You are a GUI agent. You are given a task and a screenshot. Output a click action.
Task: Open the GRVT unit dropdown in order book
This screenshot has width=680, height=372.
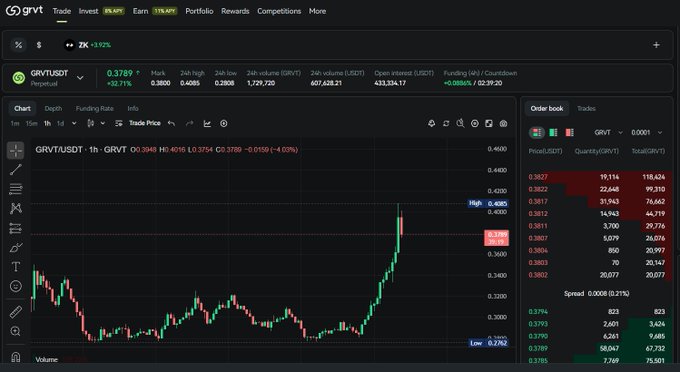point(608,133)
